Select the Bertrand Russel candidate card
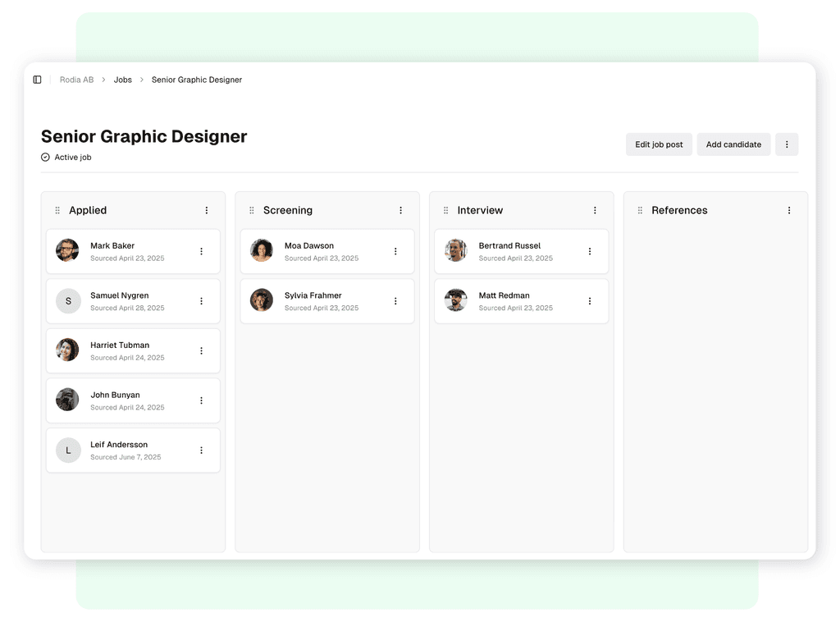The height and width of the screenshot is (622, 840). (521, 250)
